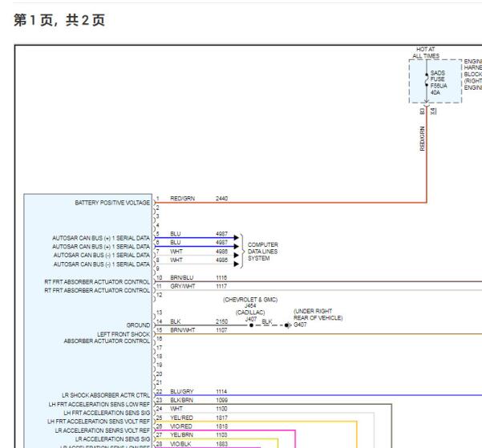This screenshot has width=482, height=448.
Task: Click the GROUND pin description
Action: click(138, 325)
